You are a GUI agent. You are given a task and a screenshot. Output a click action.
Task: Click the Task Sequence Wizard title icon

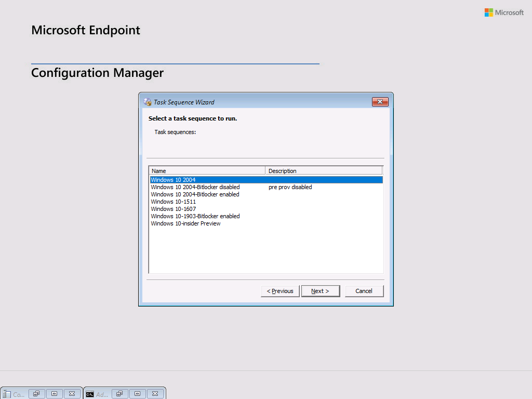(147, 102)
